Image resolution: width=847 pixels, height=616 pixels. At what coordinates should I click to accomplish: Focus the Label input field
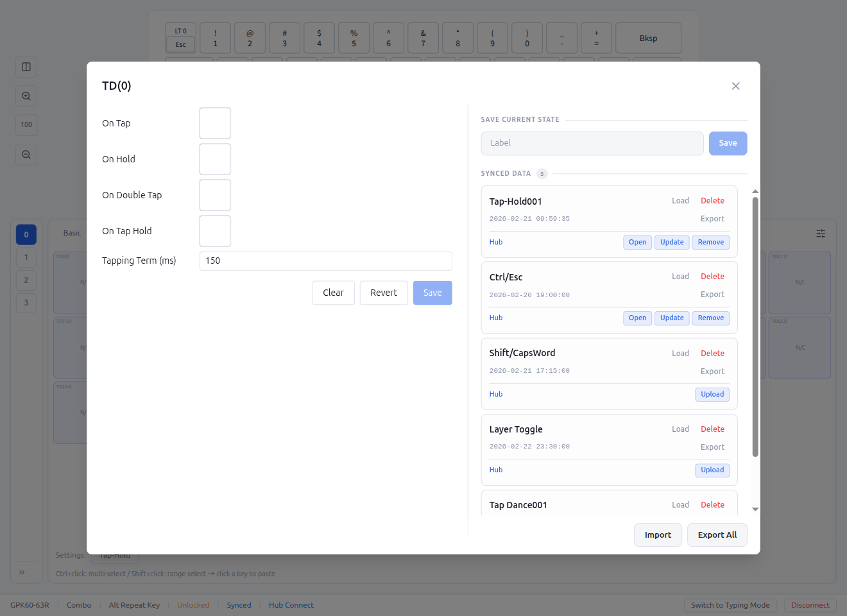coord(592,143)
